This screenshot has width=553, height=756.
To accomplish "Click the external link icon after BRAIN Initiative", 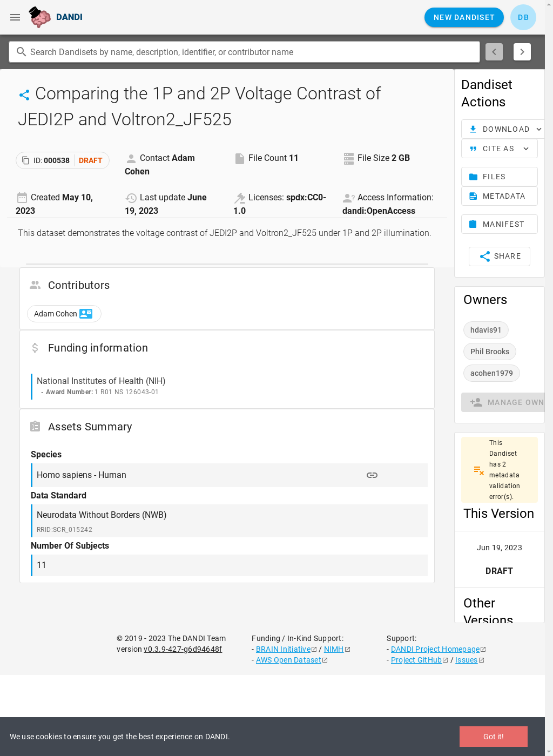I will pyautogui.click(x=314, y=650).
